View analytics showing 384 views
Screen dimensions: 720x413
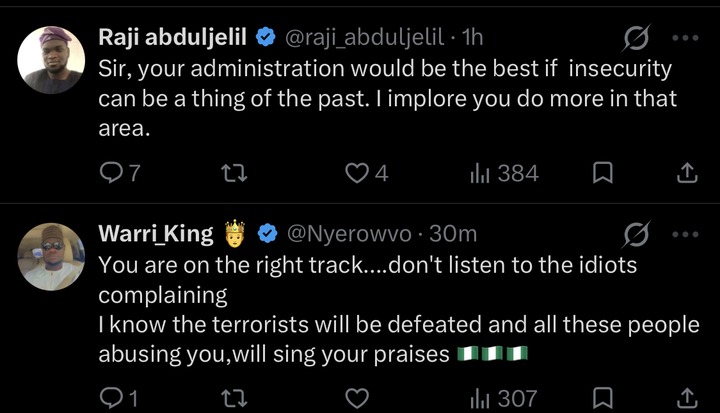pyautogui.click(x=504, y=174)
